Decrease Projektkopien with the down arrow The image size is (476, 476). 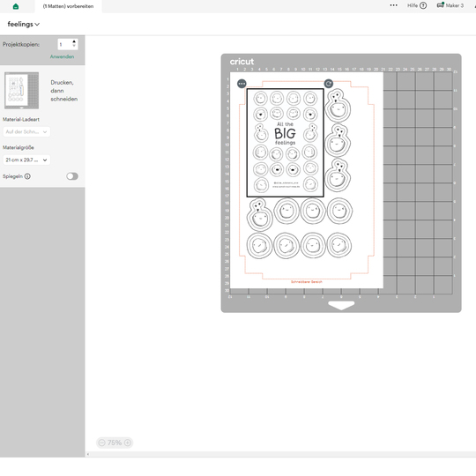click(x=74, y=46)
